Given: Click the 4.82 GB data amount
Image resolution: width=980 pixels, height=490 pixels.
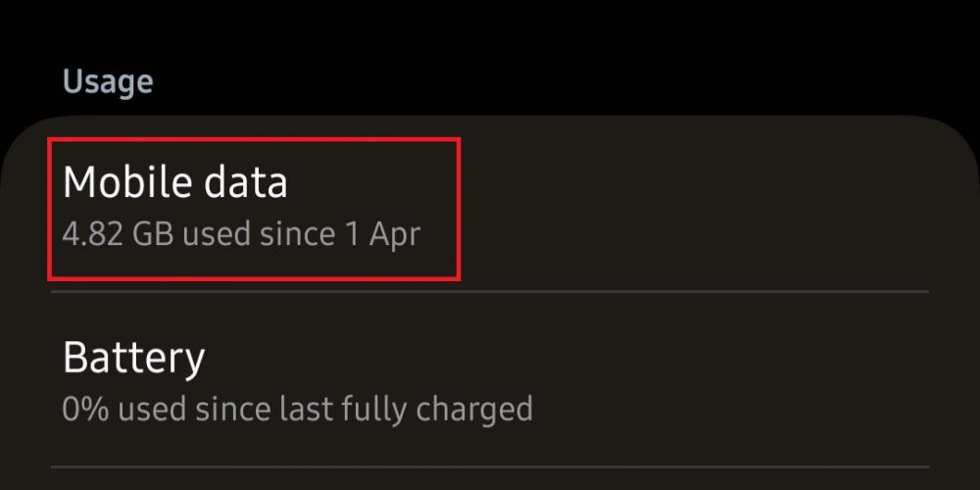Looking at the screenshot, I should 119,235.
